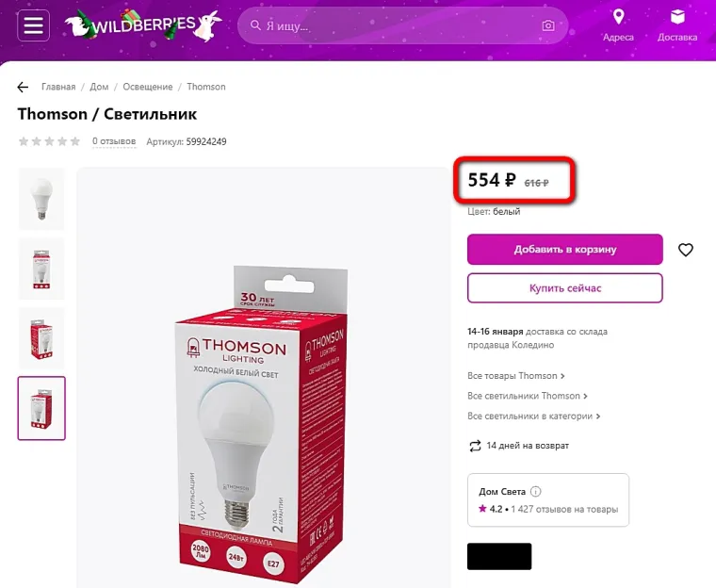Image resolution: width=716 pixels, height=588 pixels.
Task: Expand Все светильники в категории link
Action: 534,416
